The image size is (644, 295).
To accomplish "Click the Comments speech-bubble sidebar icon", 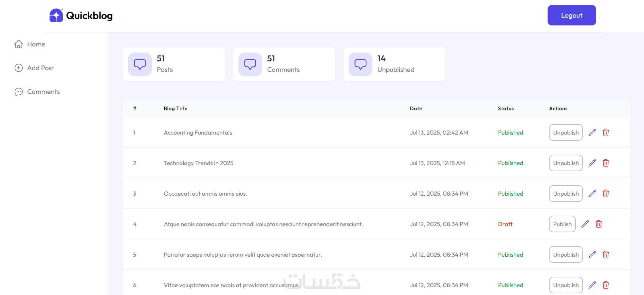I will click(19, 92).
